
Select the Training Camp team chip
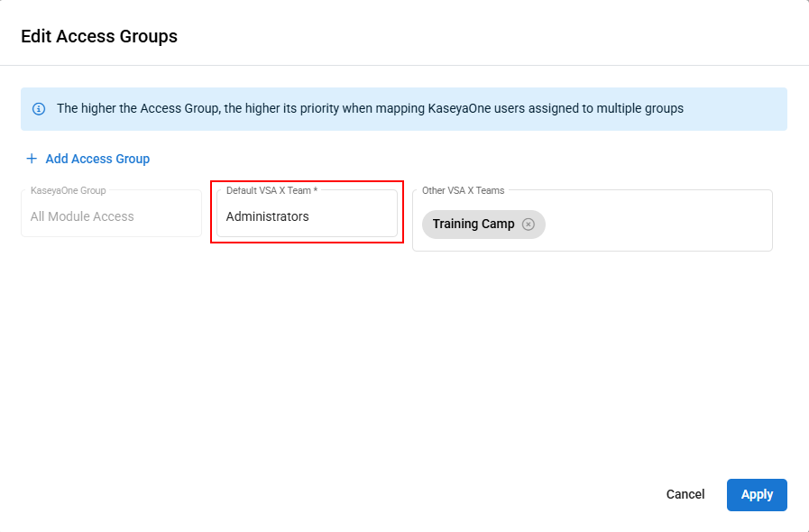coord(473,225)
